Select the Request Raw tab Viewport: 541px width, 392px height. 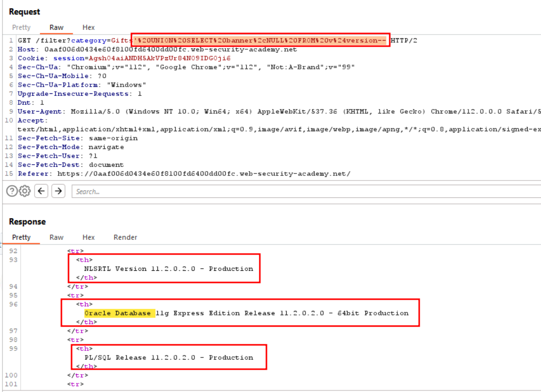[56, 27]
